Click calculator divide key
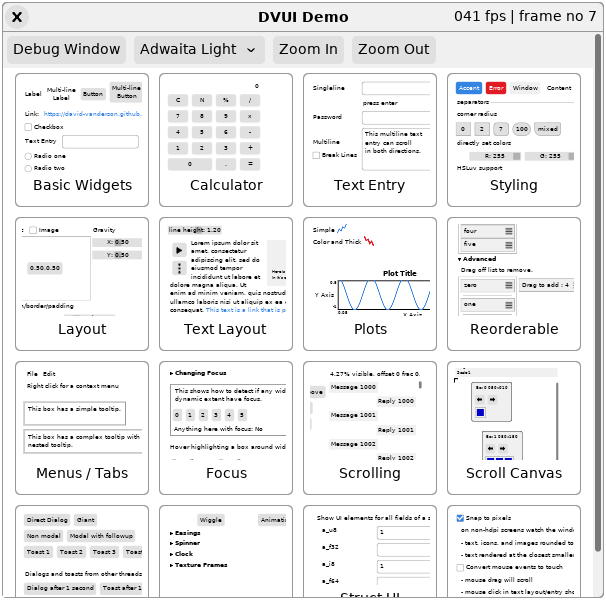Viewport: 606px width, 600px height. pos(250,100)
